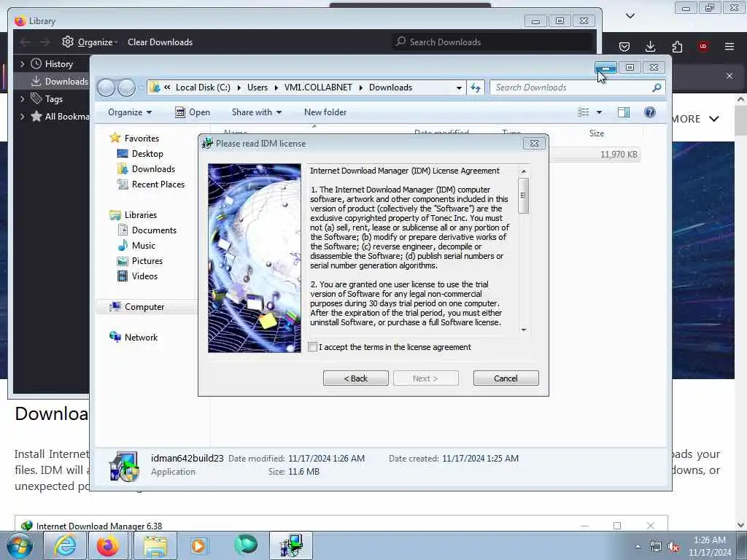Select Videos library

coord(144,276)
